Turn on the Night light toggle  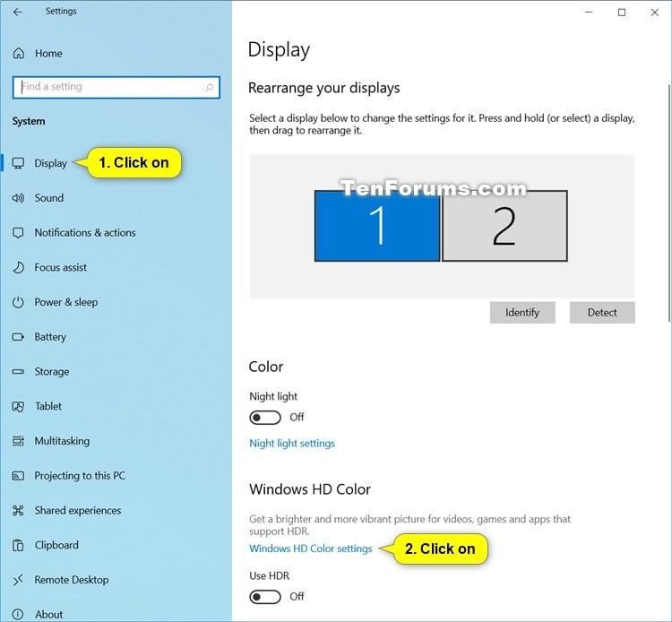coord(265,418)
